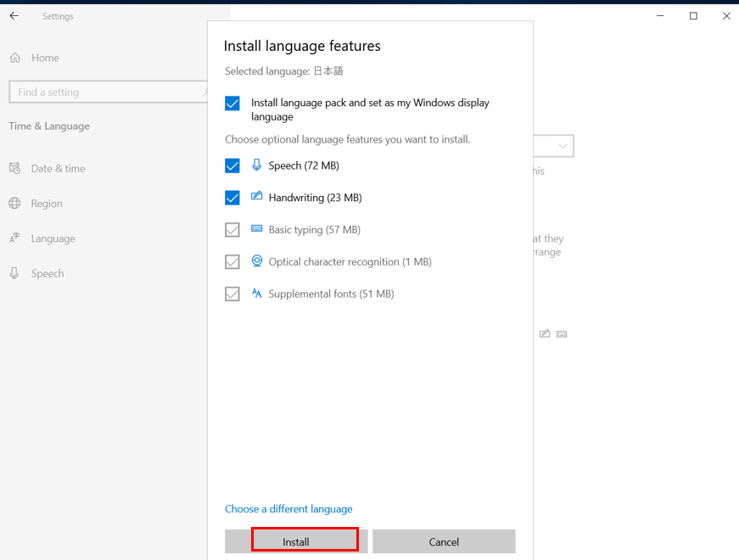Click the Language character icon in sidebar
Image resolution: width=739 pixels, height=560 pixels.
pos(14,238)
